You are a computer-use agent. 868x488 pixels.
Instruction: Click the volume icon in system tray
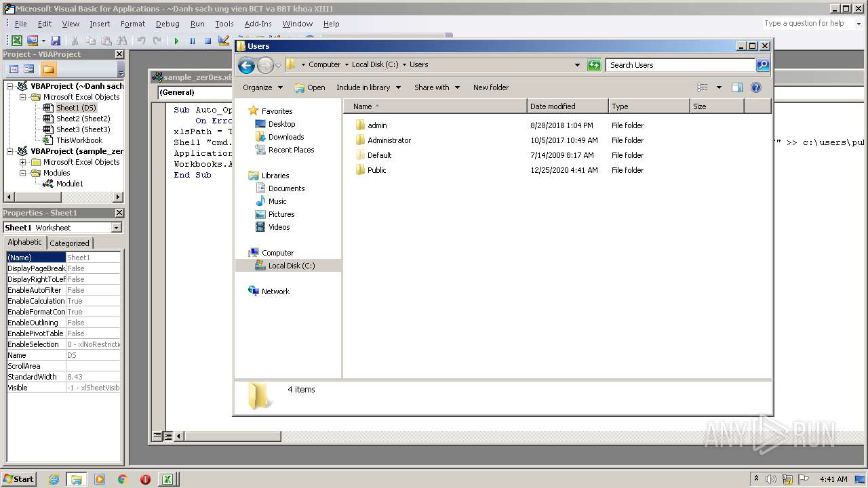pyautogui.click(x=771, y=479)
